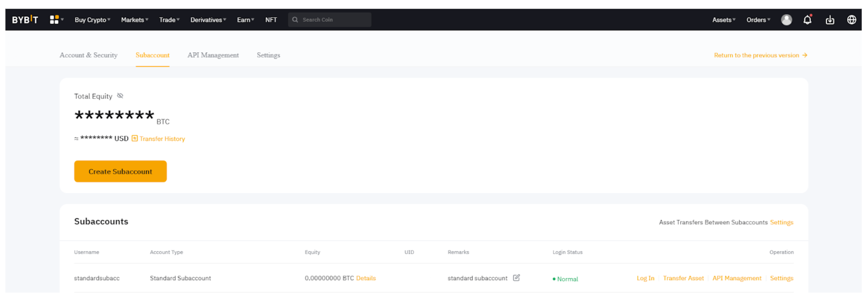Select the Subaccount tab
This screenshot has width=868, height=299.
[153, 55]
